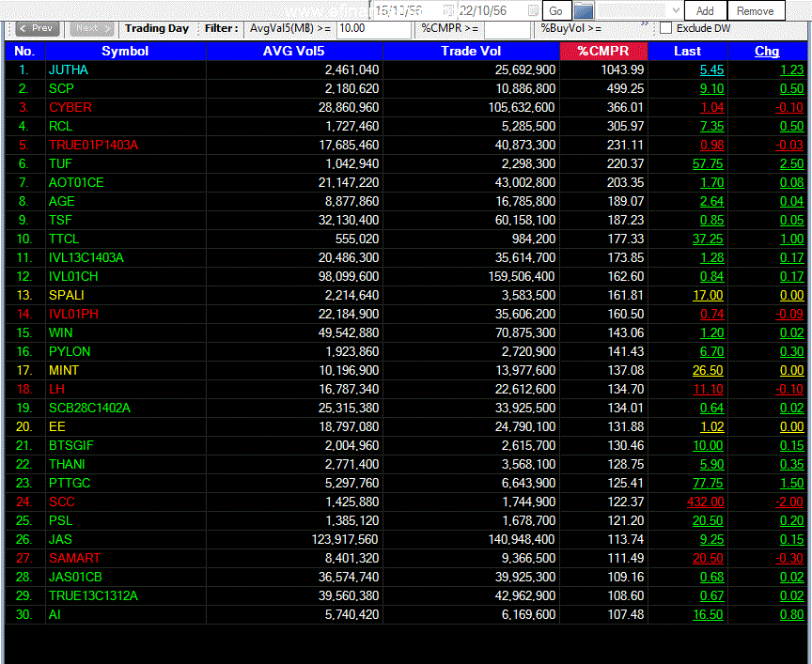Screen dimensions: 812x664
Task: Sort by Trade Vol column header
Action: click(471, 52)
